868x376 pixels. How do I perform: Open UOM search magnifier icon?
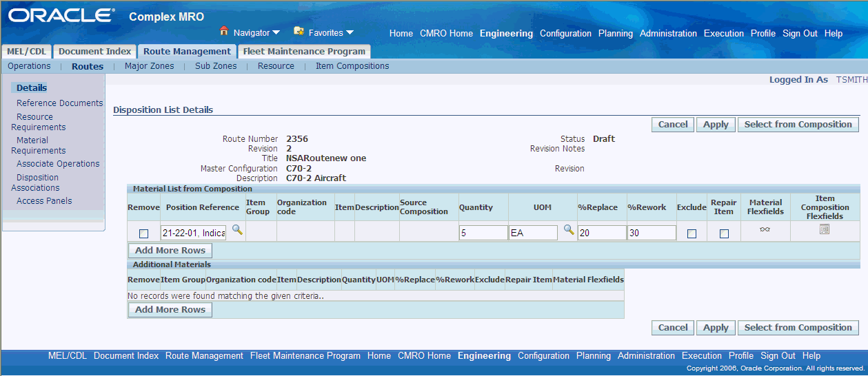pyautogui.click(x=569, y=230)
